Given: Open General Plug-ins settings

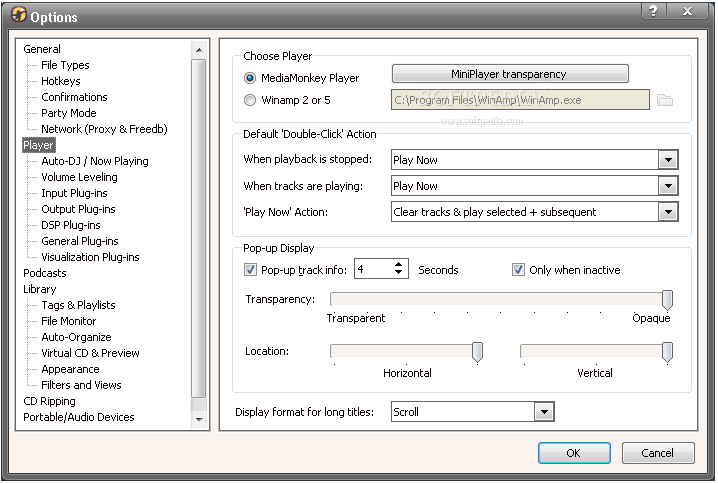Looking at the screenshot, I should click(x=80, y=241).
